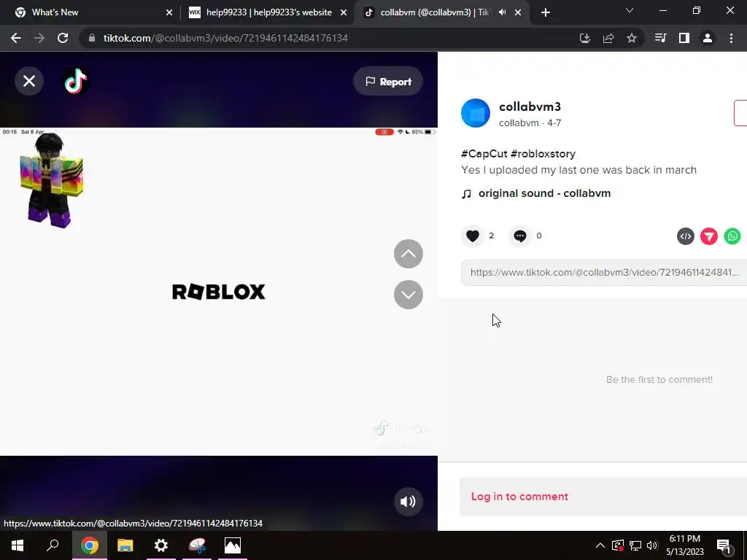Image resolution: width=747 pixels, height=560 pixels.
Task: Open Chrome profile icon
Action: point(708,38)
